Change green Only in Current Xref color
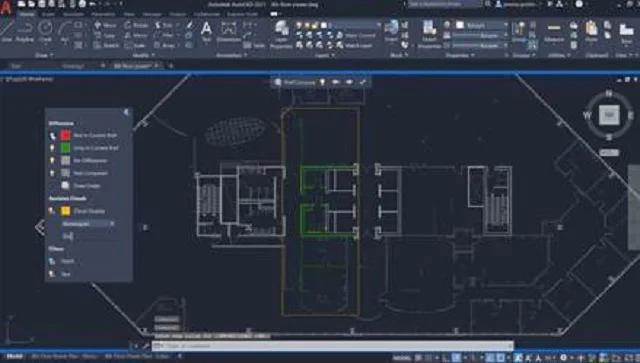Screen dimensions: 640x363 pyautogui.click(x=65, y=148)
